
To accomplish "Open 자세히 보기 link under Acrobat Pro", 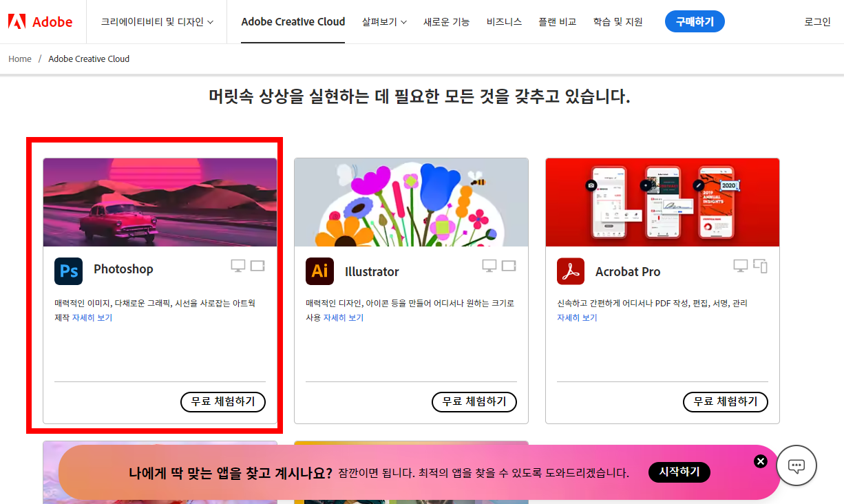I will click(576, 317).
